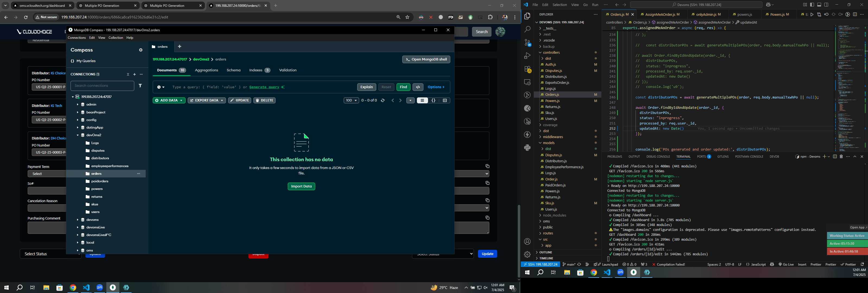Switch to Schema tab
Screen dimensions: 868x293
click(234, 70)
